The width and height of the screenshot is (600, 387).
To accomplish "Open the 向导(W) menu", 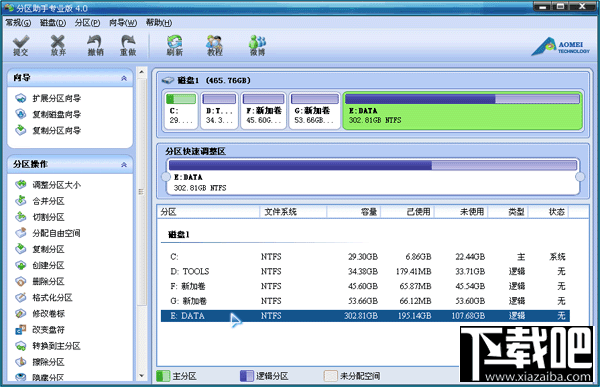I will (123, 23).
